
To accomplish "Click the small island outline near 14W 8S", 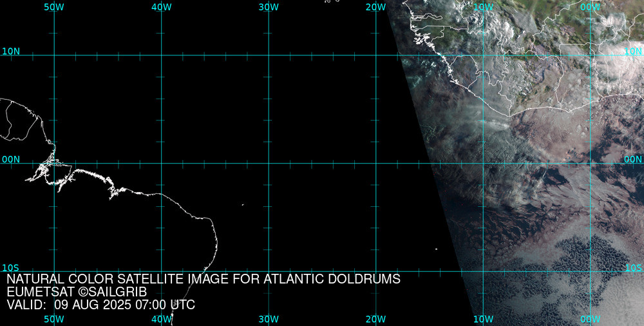I will (x=436, y=249).
